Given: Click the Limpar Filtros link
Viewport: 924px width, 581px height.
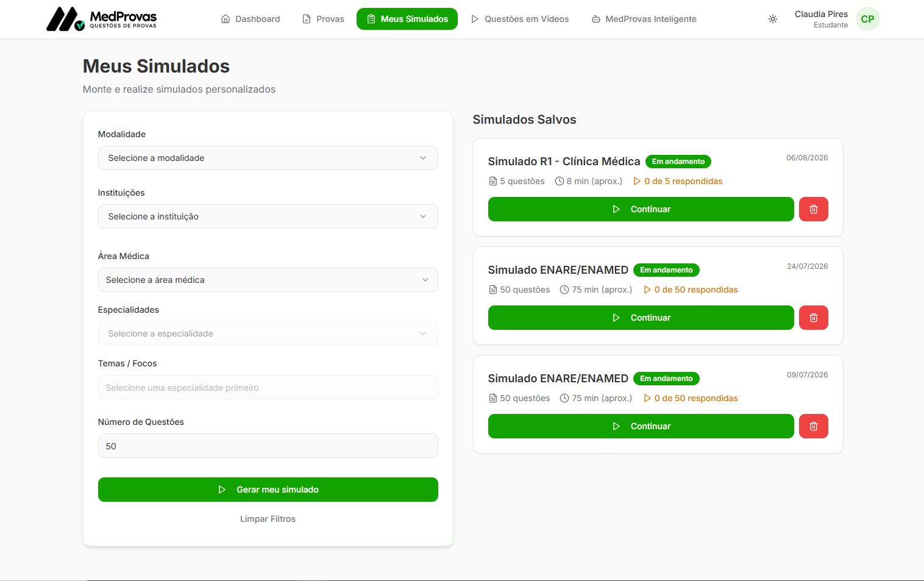Looking at the screenshot, I should click(x=268, y=519).
